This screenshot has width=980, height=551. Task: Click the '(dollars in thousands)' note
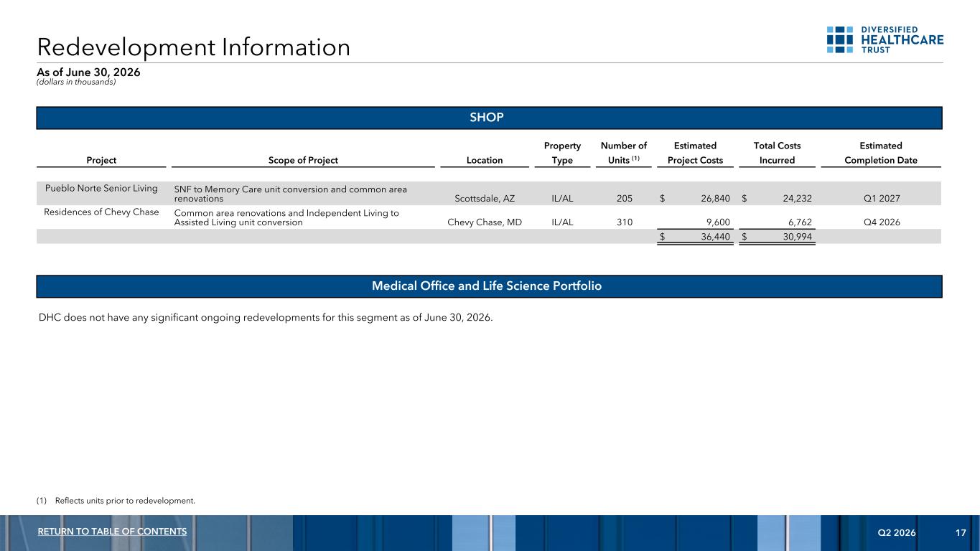tap(77, 82)
